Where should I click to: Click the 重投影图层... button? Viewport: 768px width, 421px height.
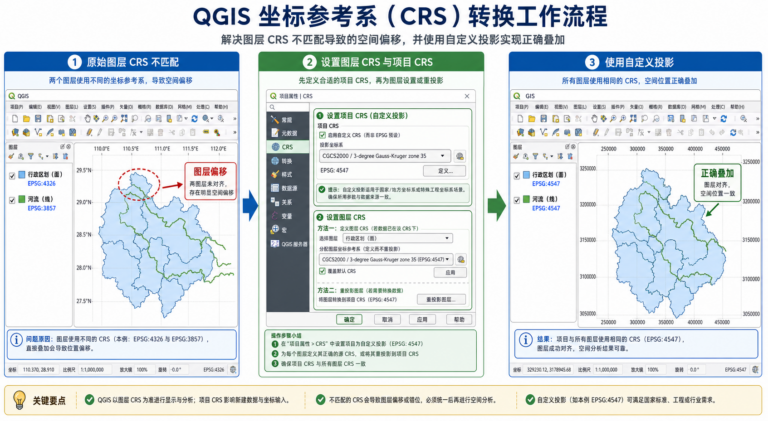tap(441, 299)
